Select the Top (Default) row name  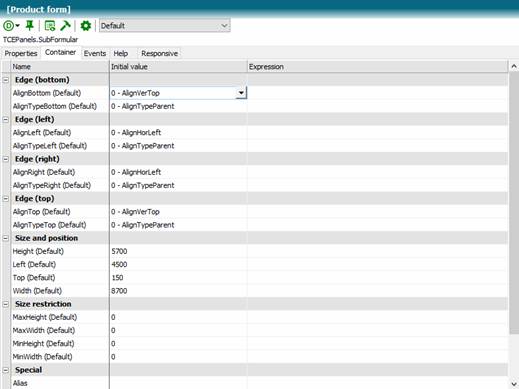click(34, 278)
